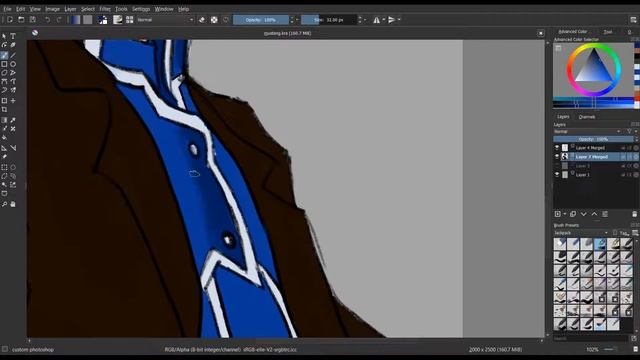Open the layer blending mode dropdown

587,131
